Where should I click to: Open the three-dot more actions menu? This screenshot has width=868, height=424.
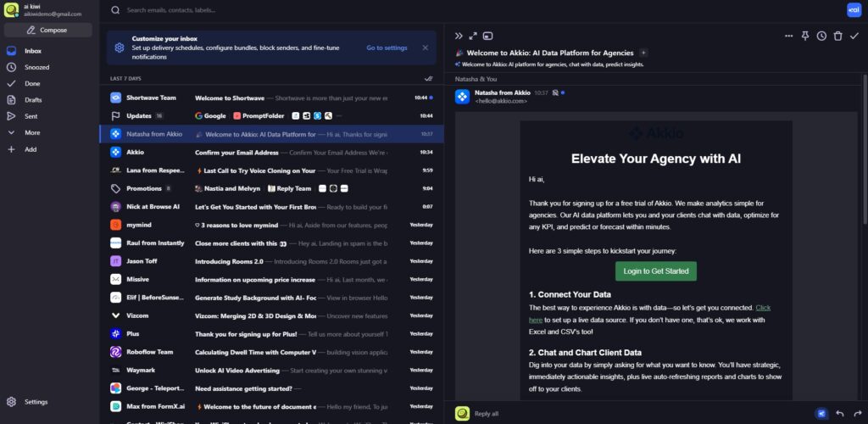click(789, 36)
